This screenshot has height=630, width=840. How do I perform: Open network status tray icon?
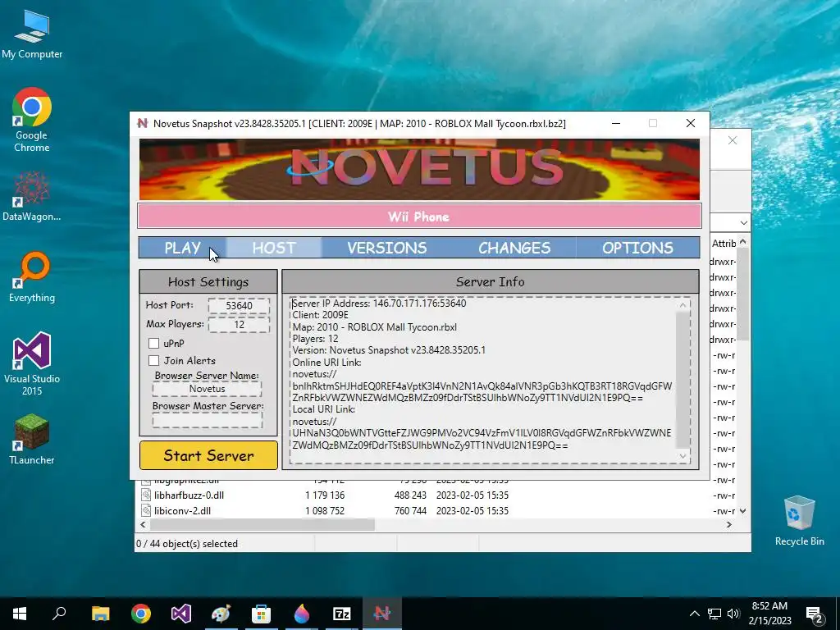714,614
